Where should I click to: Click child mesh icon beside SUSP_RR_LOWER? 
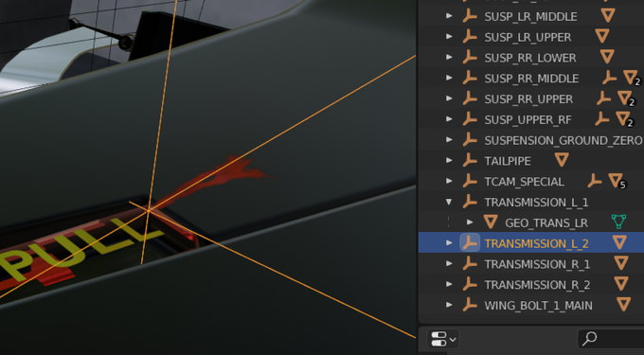(607, 57)
